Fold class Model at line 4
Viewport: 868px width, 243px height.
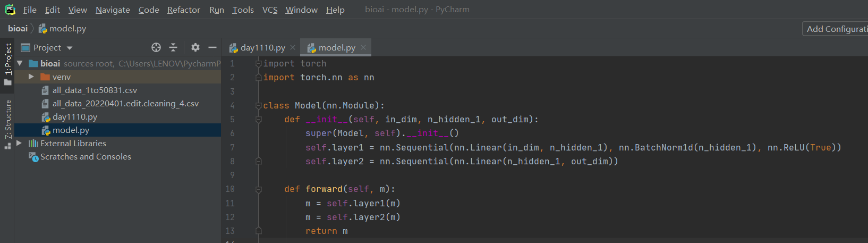pyautogui.click(x=259, y=105)
